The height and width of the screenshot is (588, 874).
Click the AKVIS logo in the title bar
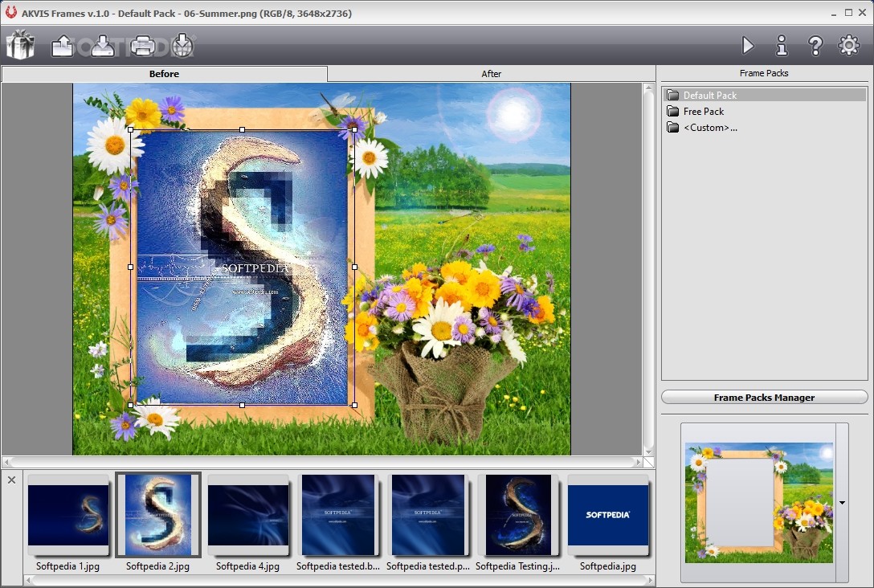coord(10,12)
